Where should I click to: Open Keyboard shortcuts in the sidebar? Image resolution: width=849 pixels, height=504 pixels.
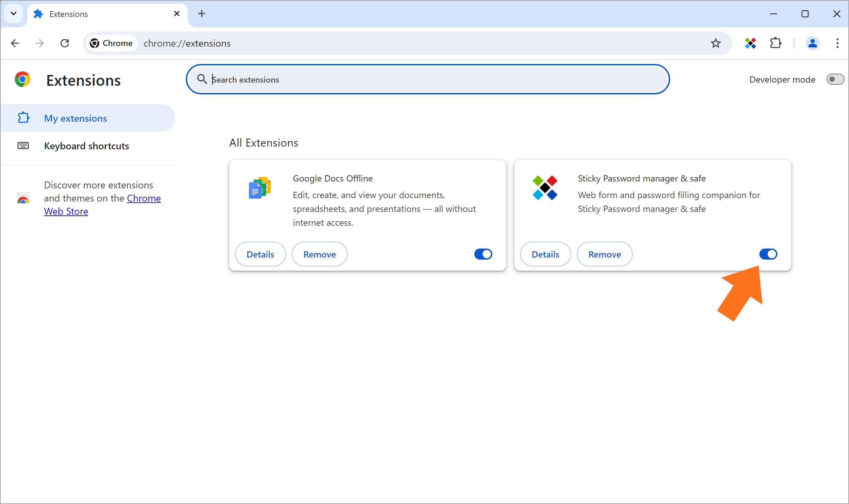(x=88, y=146)
